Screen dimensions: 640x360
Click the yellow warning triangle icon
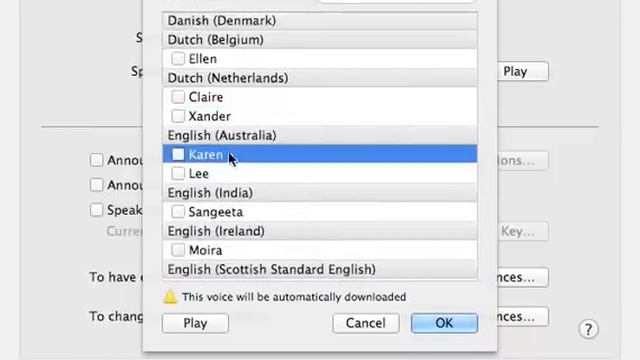tap(170, 297)
